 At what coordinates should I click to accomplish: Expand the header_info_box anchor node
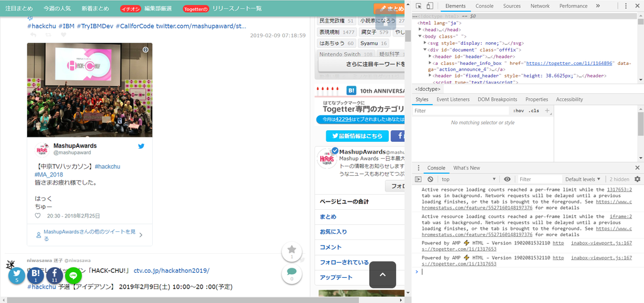click(x=430, y=64)
